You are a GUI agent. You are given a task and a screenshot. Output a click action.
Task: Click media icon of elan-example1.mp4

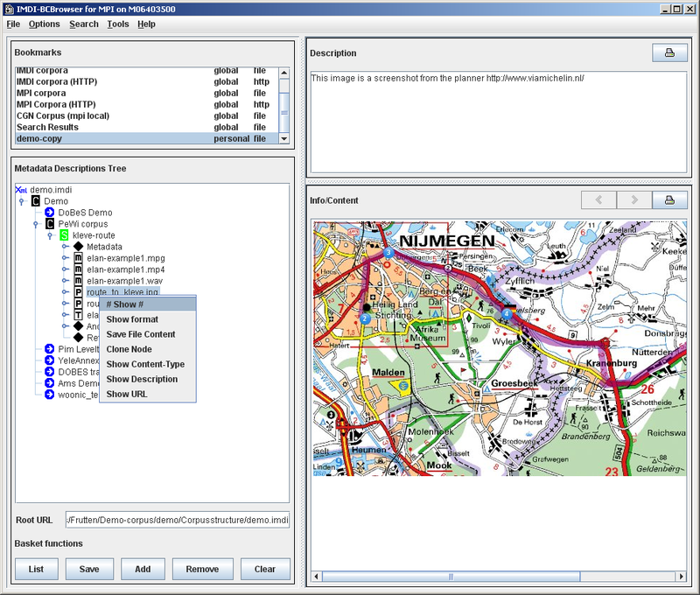(x=78, y=269)
